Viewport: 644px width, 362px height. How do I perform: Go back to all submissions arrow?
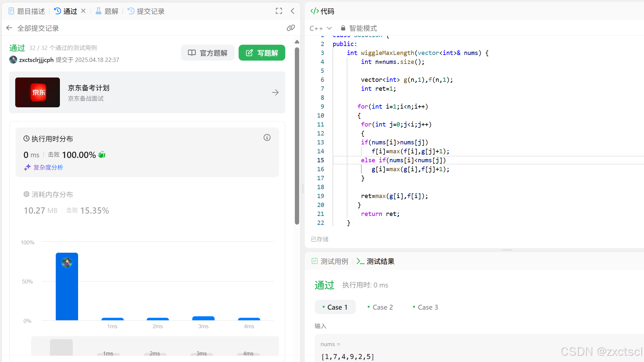(9, 28)
